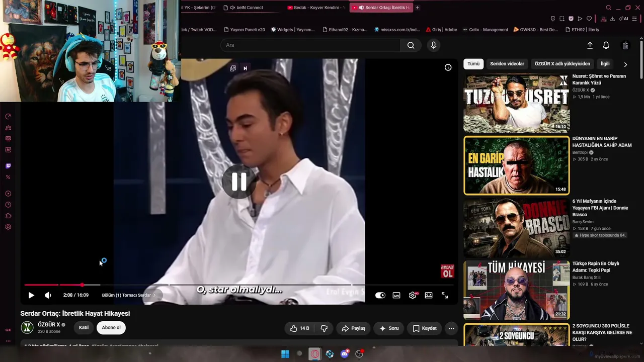
Task: Save the video with Kaydet
Action: point(425,328)
